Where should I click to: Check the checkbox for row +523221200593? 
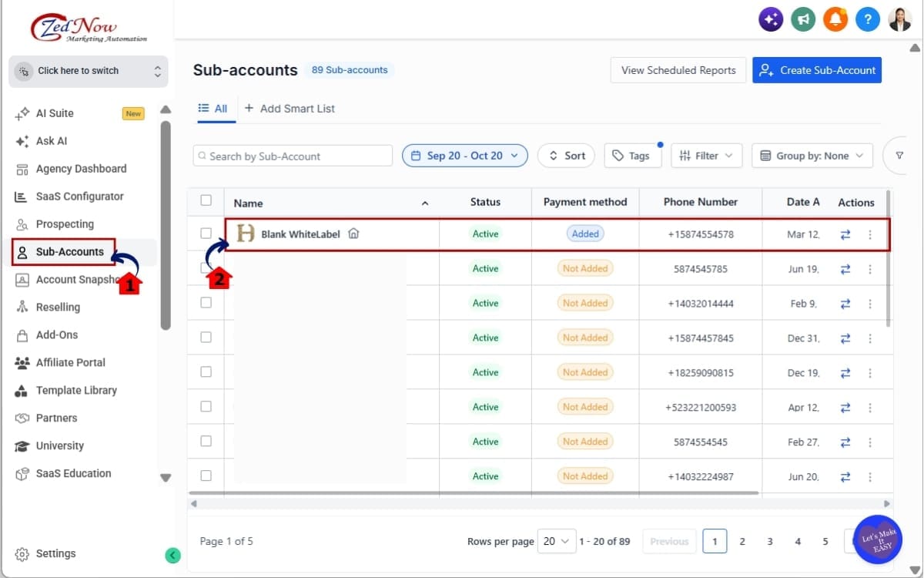206,406
